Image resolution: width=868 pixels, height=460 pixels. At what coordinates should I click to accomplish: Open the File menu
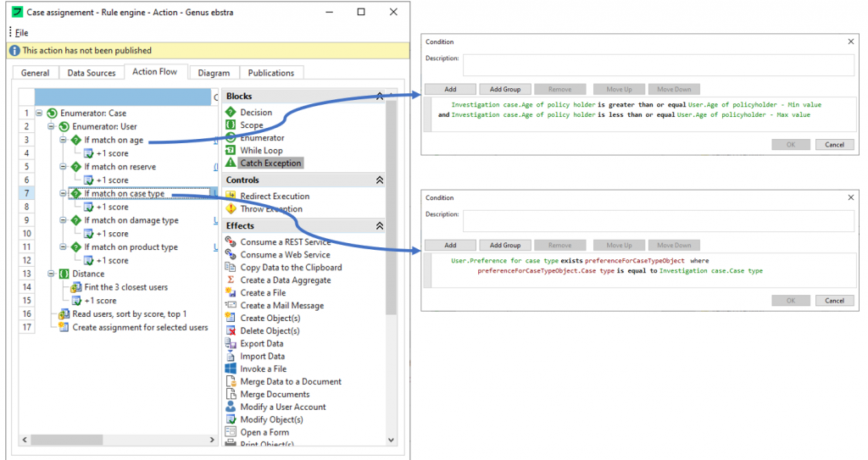pyautogui.click(x=21, y=33)
